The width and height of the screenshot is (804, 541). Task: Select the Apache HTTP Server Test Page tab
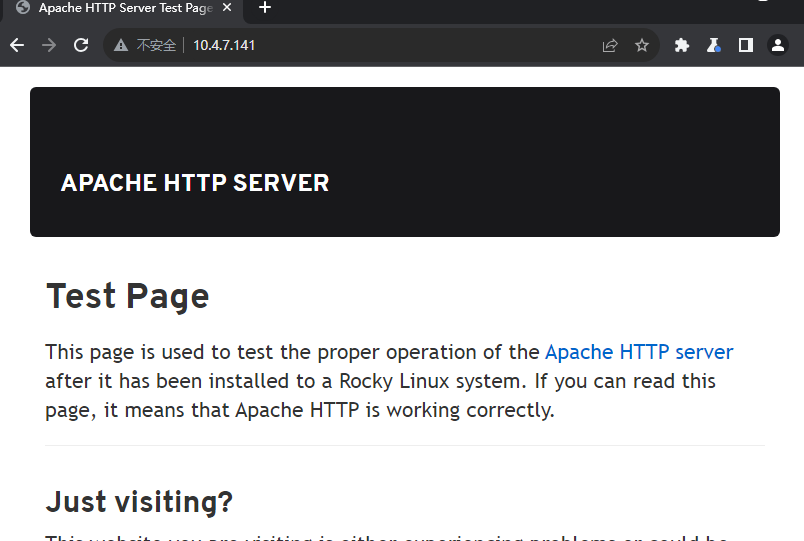pyautogui.click(x=122, y=8)
